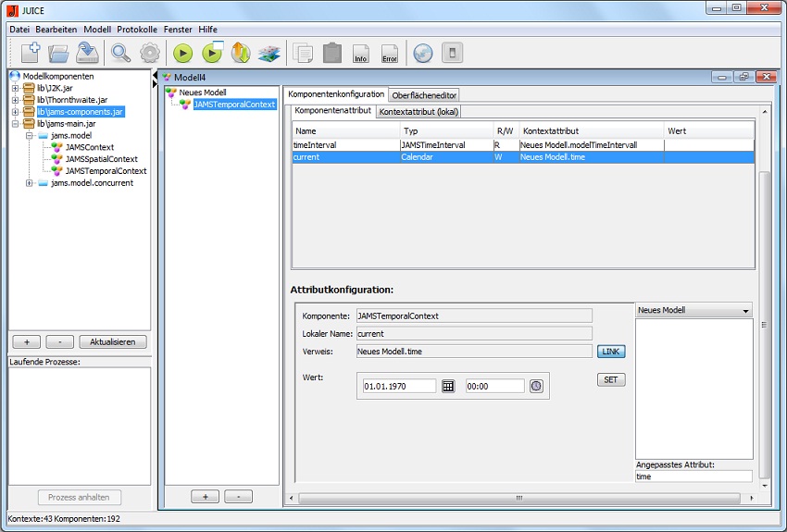The width and height of the screenshot is (787, 532).
Task: Expand the jams.model.concurrent package node
Action: (x=30, y=183)
